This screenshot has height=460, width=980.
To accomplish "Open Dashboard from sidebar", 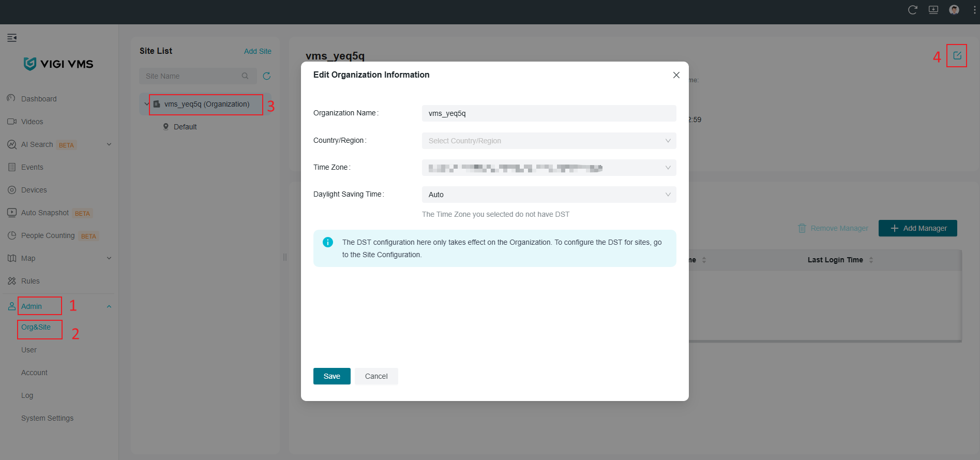I will click(x=39, y=99).
